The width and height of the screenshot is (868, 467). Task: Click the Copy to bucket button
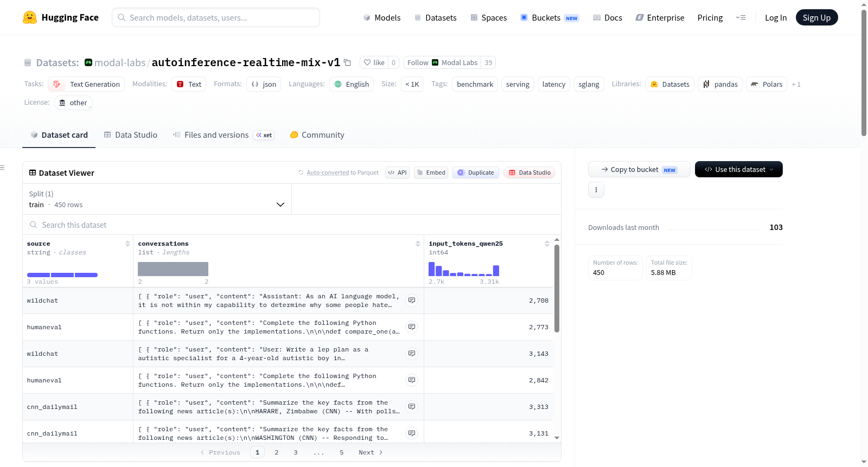click(639, 169)
